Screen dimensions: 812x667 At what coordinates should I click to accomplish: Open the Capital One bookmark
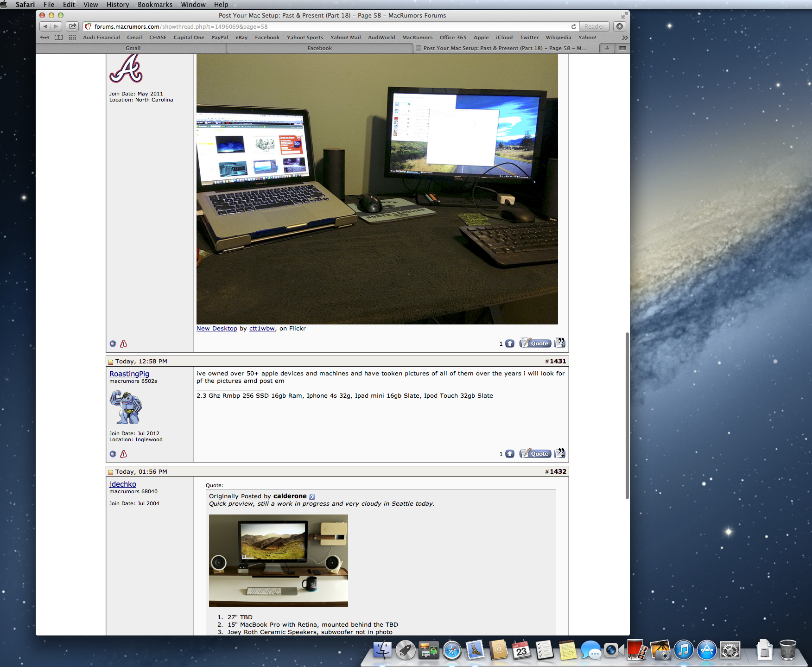coord(189,38)
